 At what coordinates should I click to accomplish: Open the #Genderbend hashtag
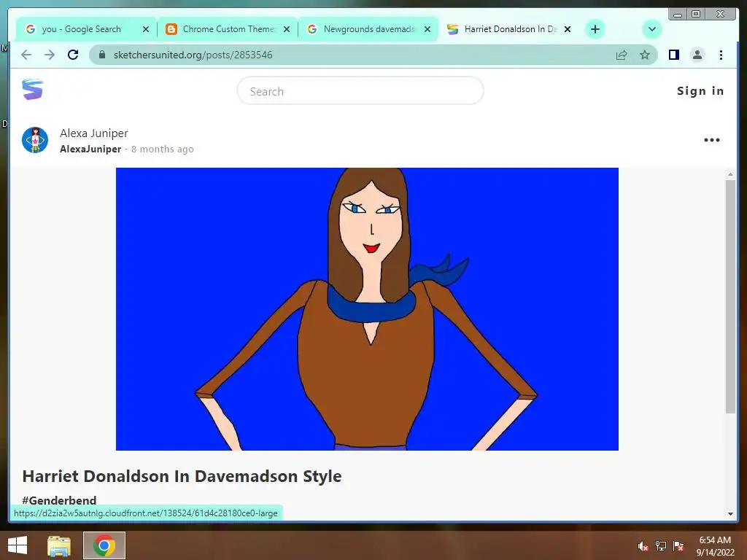pyautogui.click(x=59, y=500)
